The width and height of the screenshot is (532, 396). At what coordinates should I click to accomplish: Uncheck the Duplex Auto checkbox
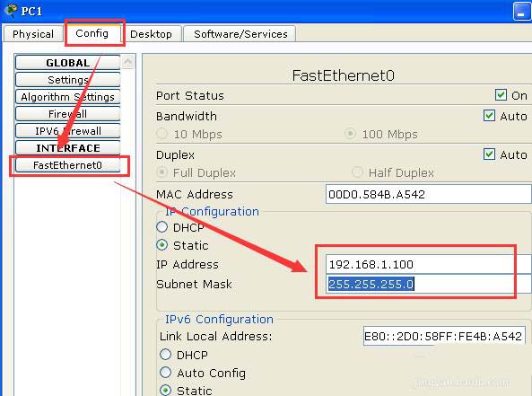click(x=489, y=154)
